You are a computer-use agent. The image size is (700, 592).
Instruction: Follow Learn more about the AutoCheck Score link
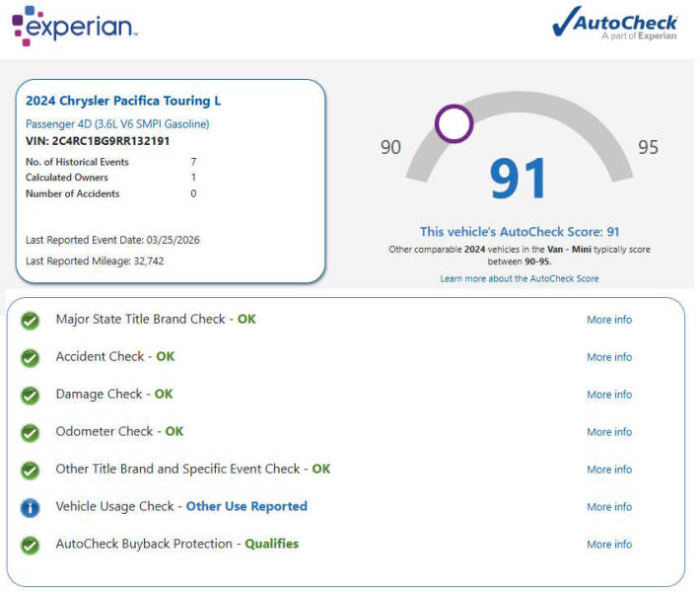coord(520,279)
